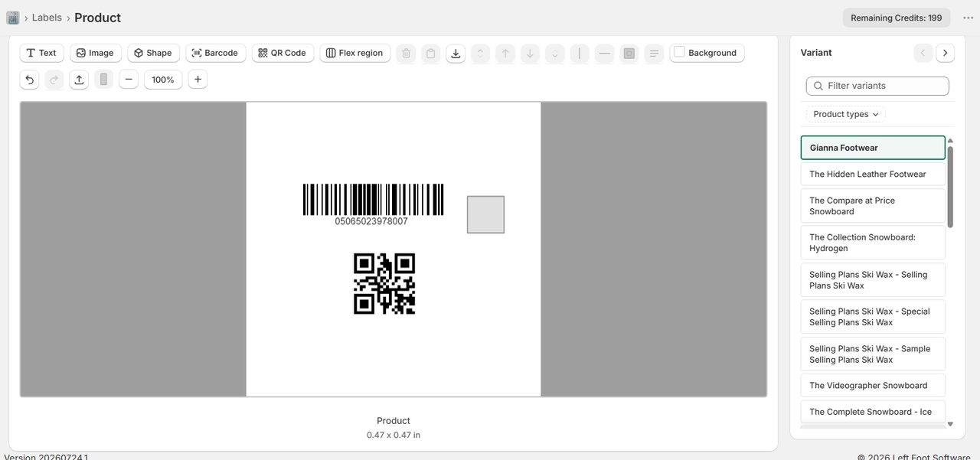The width and height of the screenshot is (980, 460).
Task: Add a Text element to the label
Action: point(41,53)
